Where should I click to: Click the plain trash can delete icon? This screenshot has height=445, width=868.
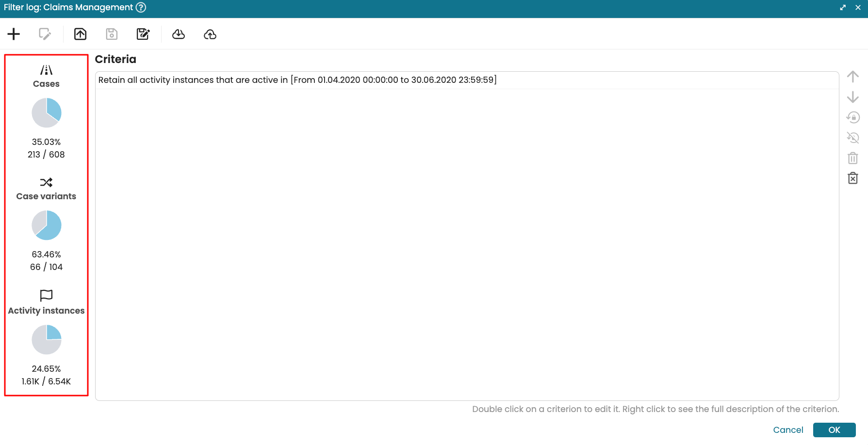[x=852, y=158]
